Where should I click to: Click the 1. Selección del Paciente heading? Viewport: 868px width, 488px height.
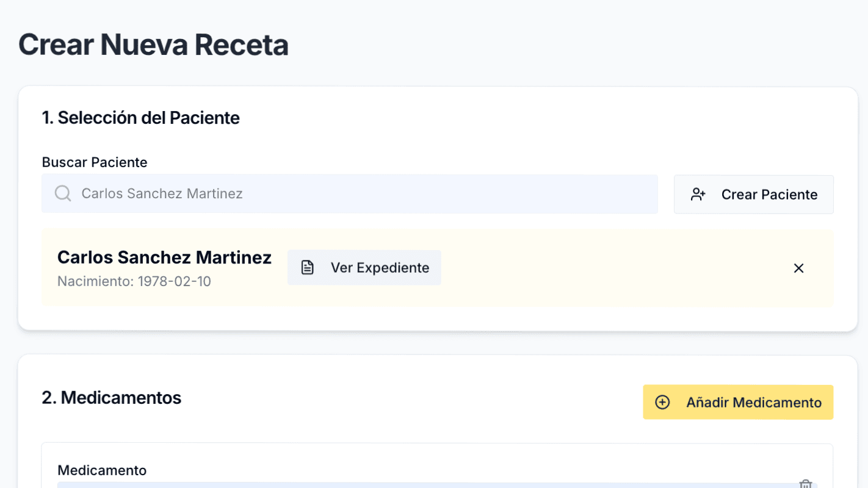pyautogui.click(x=140, y=118)
